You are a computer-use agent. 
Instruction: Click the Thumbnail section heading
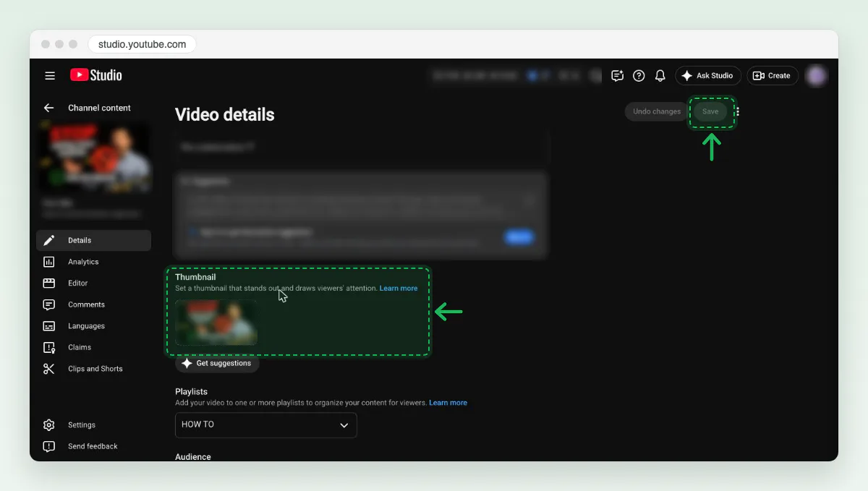[x=195, y=277]
